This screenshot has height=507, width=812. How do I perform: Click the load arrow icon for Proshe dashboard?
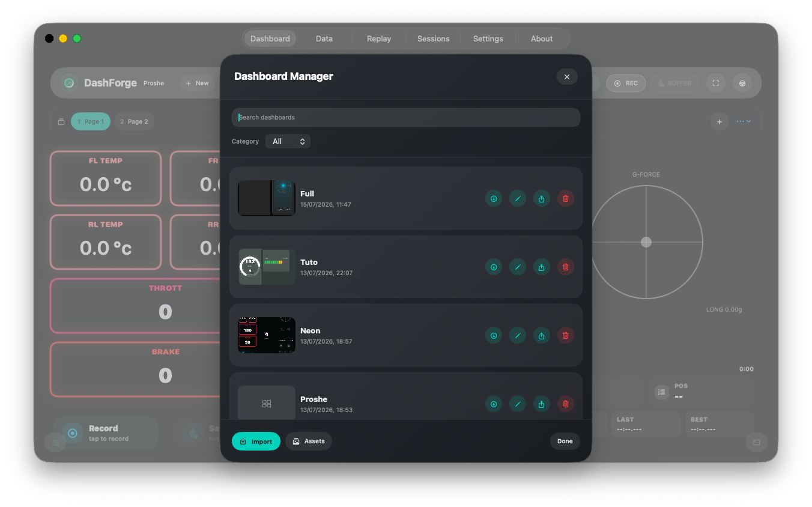[494, 404]
